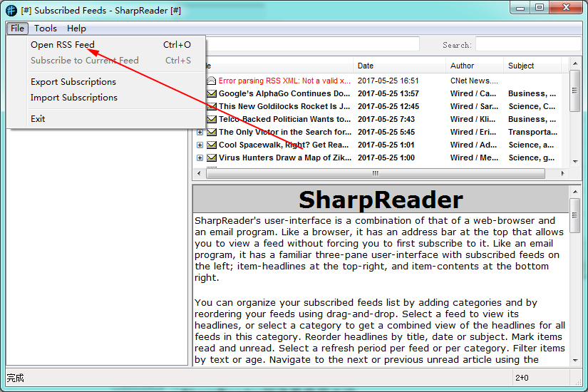Sort headlines by Date column
The width and height of the screenshot is (588, 392).
[399, 66]
